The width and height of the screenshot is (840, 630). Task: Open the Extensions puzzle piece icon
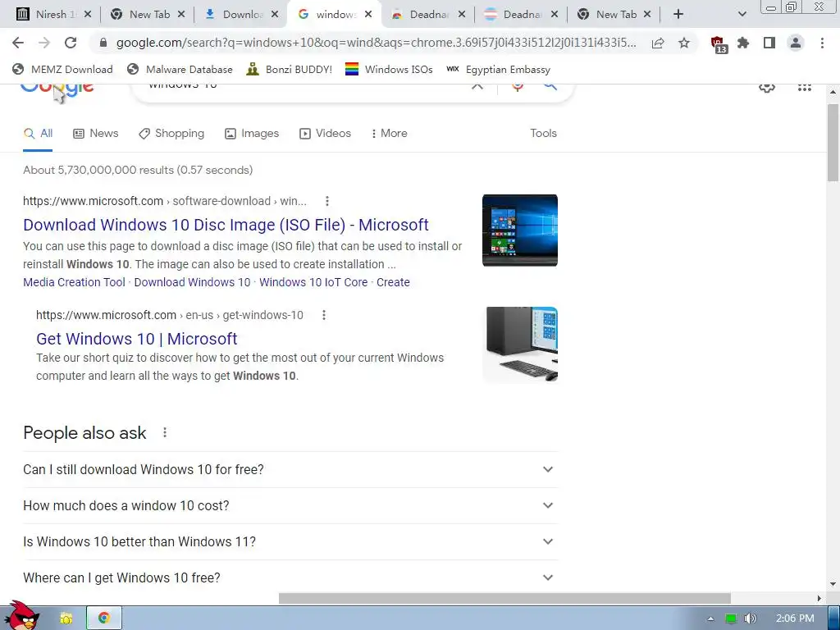pos(743,43)
